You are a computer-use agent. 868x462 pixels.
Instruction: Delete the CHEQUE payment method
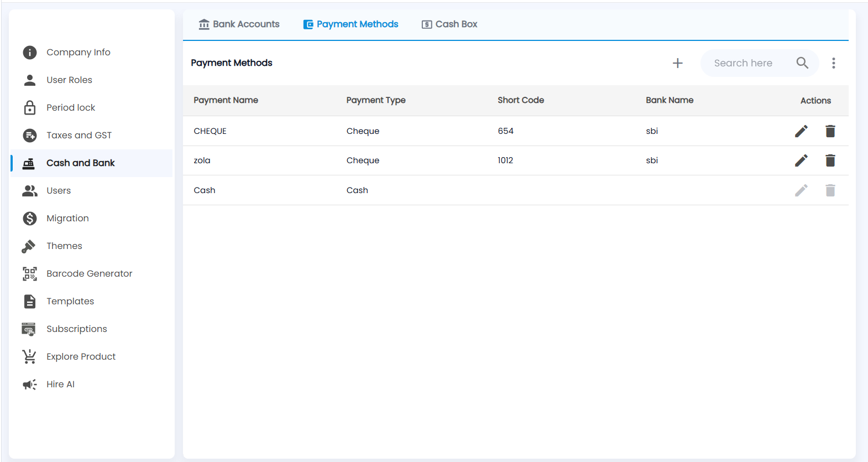click(x=830, y=131)
